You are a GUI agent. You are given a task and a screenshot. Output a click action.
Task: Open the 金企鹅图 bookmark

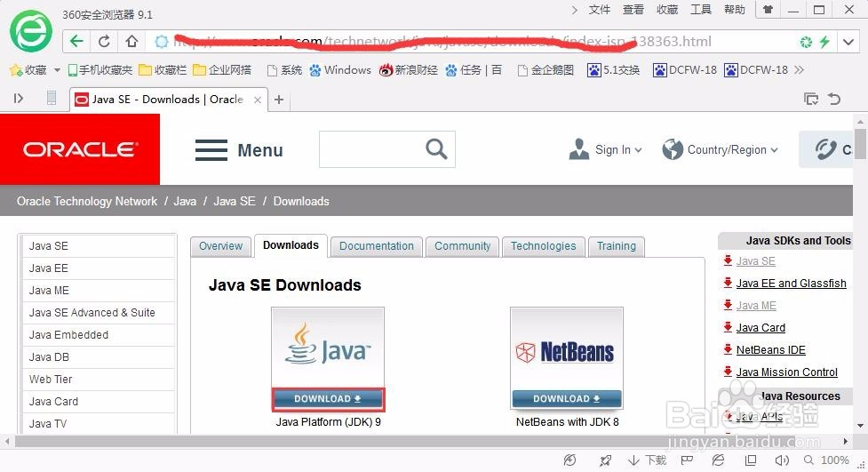pos(545,70)
